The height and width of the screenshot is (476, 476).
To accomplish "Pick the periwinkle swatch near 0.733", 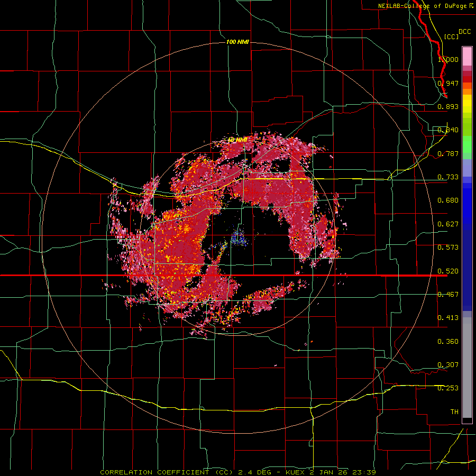I will 467,169.
